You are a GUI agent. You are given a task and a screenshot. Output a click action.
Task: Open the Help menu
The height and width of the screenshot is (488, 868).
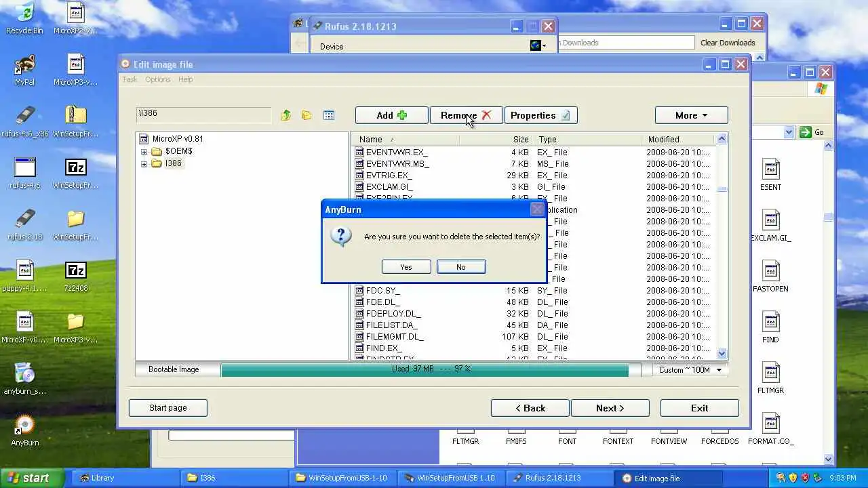click(x=185, y=79)
